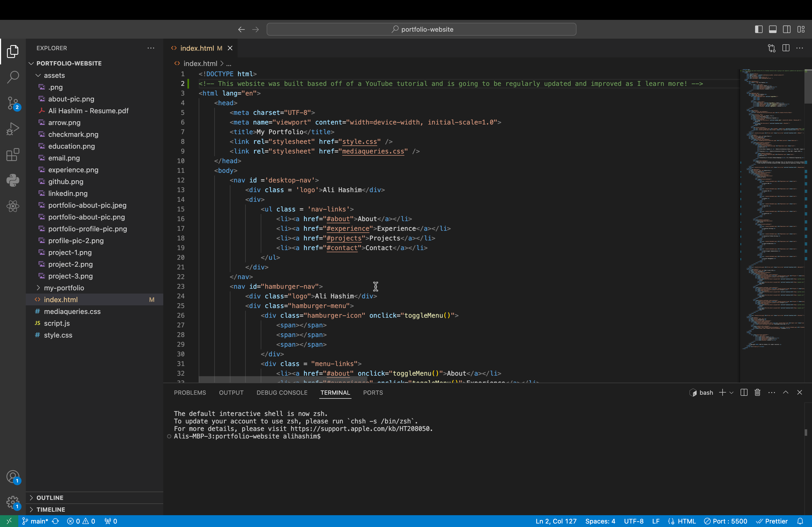Synchronize changes with the sync icon
812x527 pixels.
56,521
